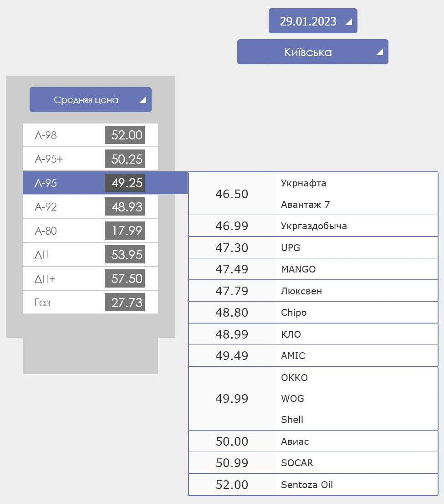Screen dimensions: 444x504
Task: Open the Sentoza Oil entry
Action: (x=307, y=485)
